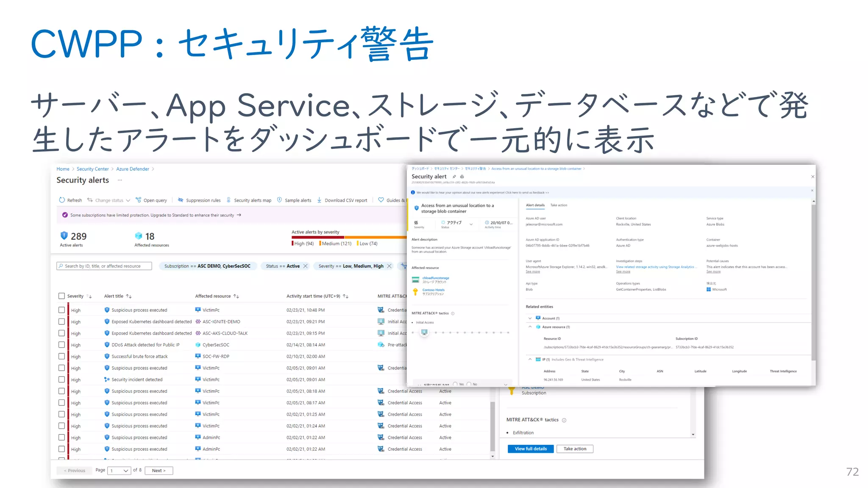
Task: Open the Change status dropdown
Action: [109, 200]
